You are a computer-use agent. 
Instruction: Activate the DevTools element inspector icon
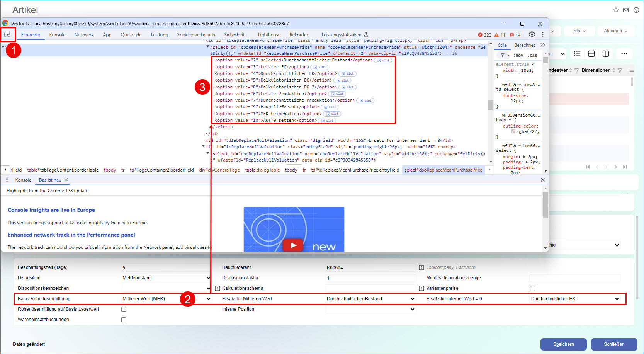[7, 35]
